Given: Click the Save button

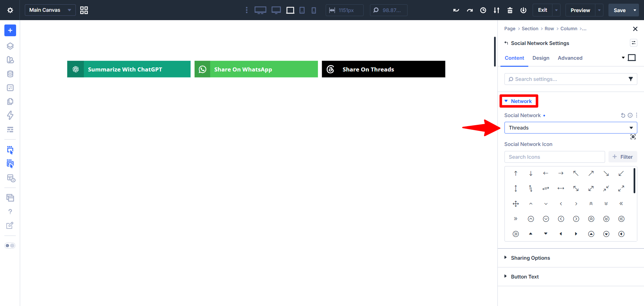Looking at the screenshot, I should 620,10.
